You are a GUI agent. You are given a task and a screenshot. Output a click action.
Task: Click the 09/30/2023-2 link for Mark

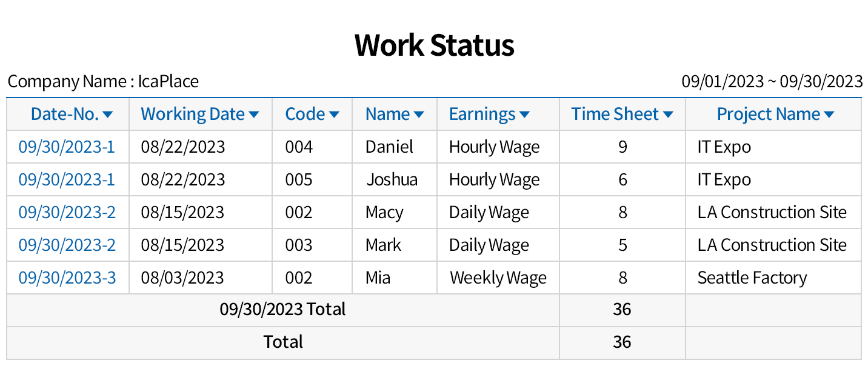[x=67, y=245]
